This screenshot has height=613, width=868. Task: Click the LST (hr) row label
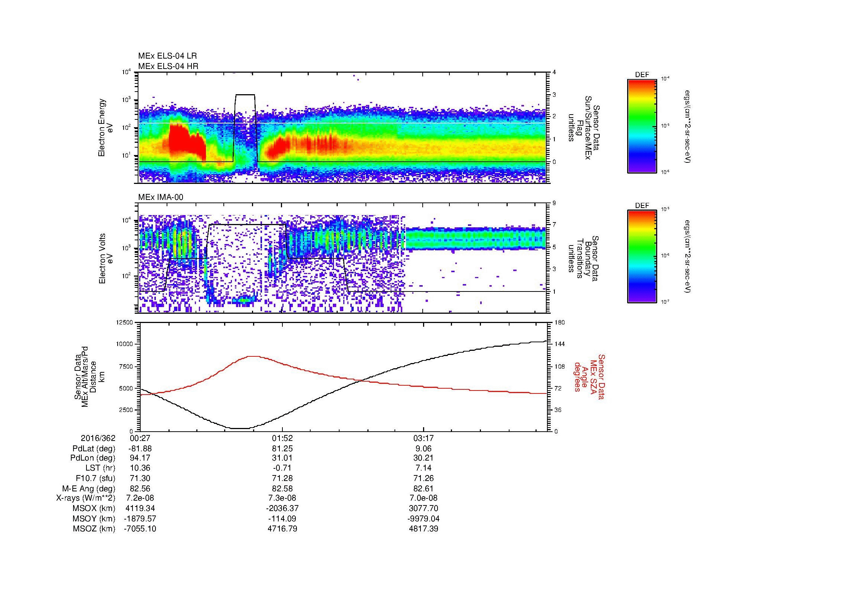click(x=100, y=468)
